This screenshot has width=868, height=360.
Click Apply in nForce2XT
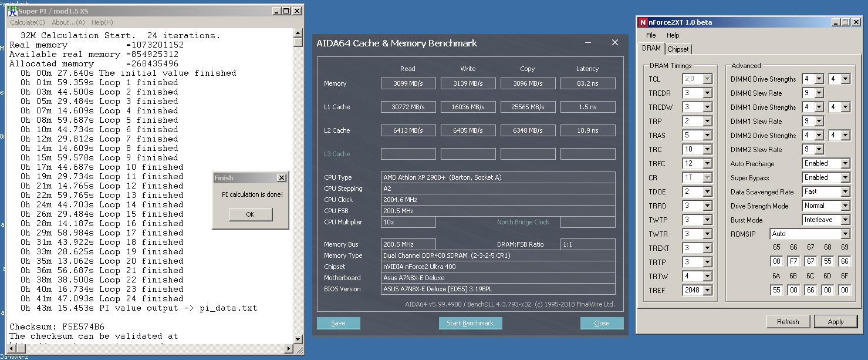tap(836, 321)
